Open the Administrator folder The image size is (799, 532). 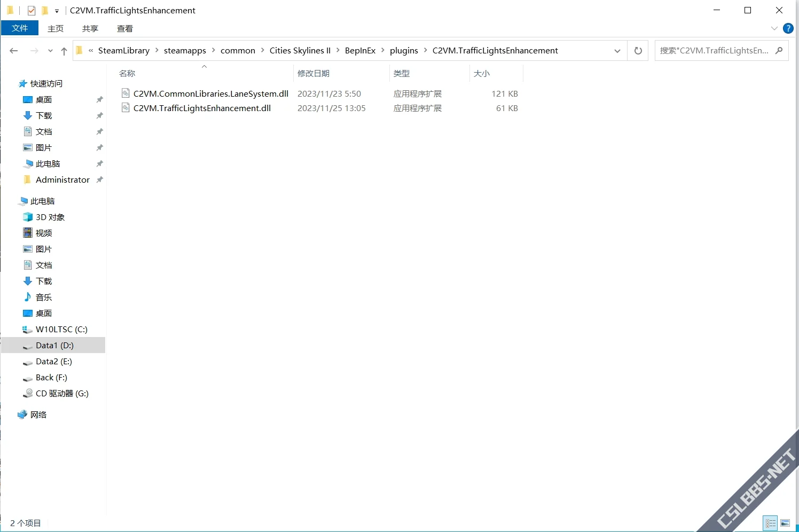pyautogui.click(x=62, y=180)
